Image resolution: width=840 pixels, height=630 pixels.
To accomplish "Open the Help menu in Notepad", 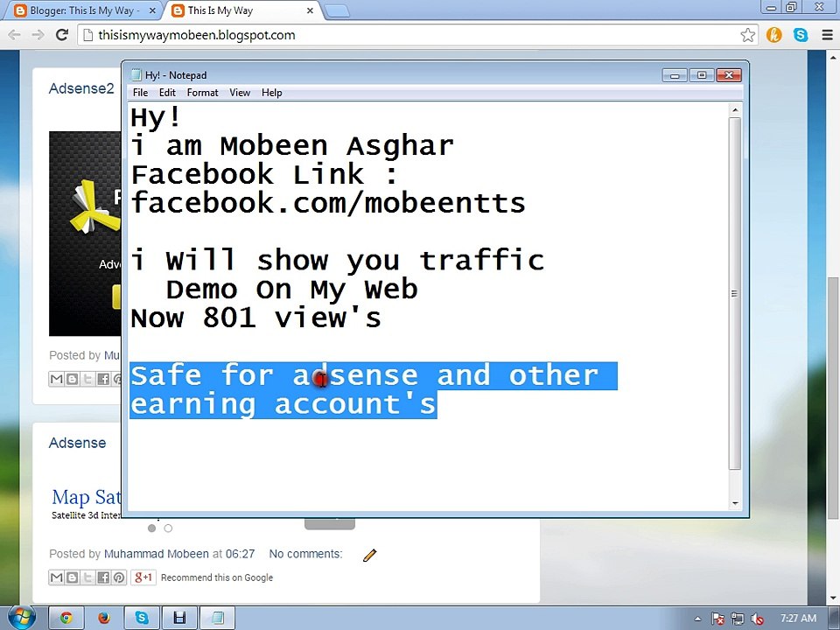I will pos(271,93).
